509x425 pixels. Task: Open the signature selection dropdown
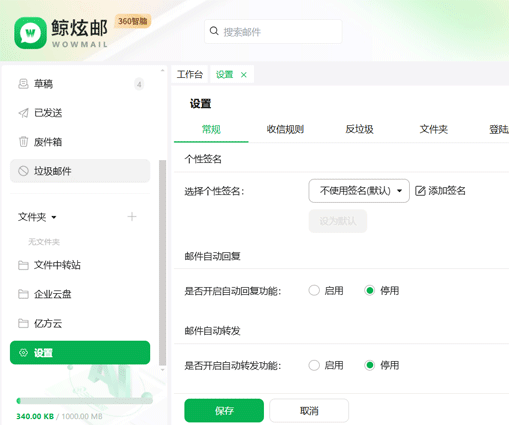(359, 191)
